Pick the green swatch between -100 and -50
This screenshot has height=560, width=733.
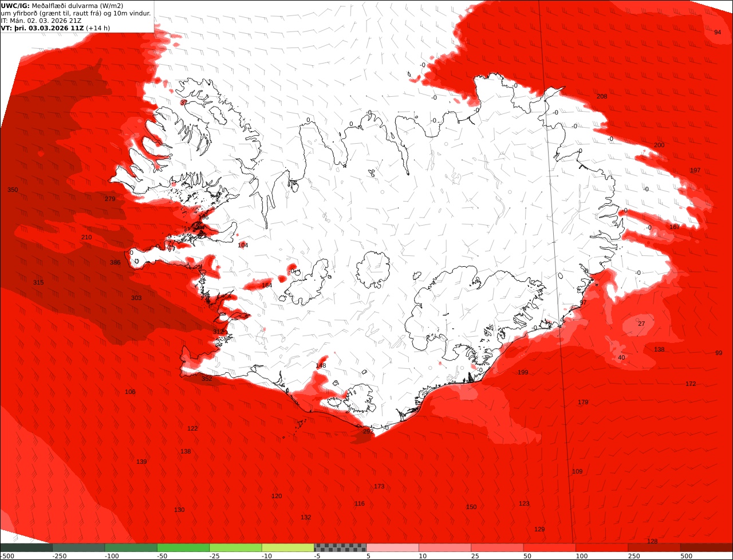131,547
